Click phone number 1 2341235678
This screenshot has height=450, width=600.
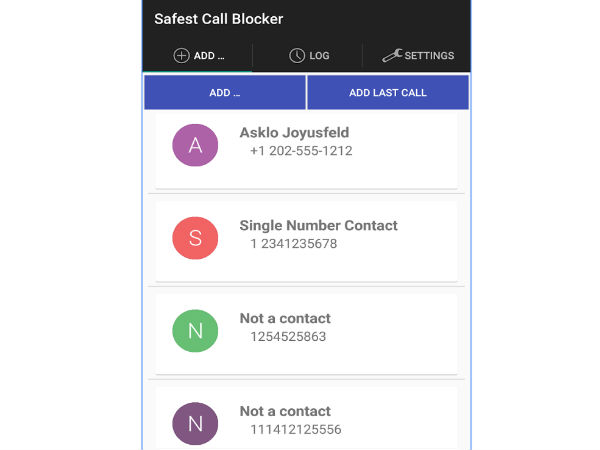click(x=294, y=244)
